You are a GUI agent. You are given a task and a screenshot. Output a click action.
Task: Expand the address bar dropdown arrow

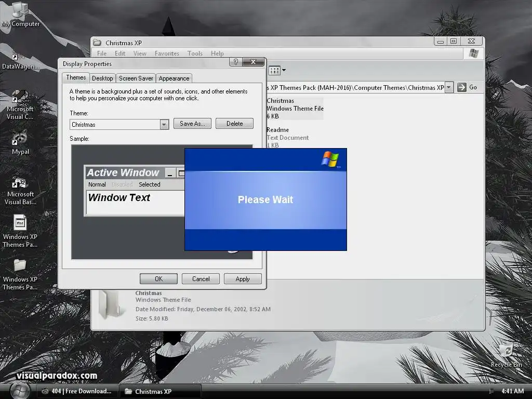tap(449, 87)
